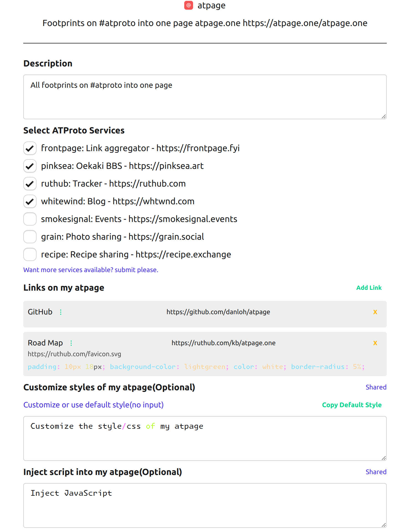Focus the Inject JavaScript text area
Screen dimensions: 410x532
click(205, 505)
